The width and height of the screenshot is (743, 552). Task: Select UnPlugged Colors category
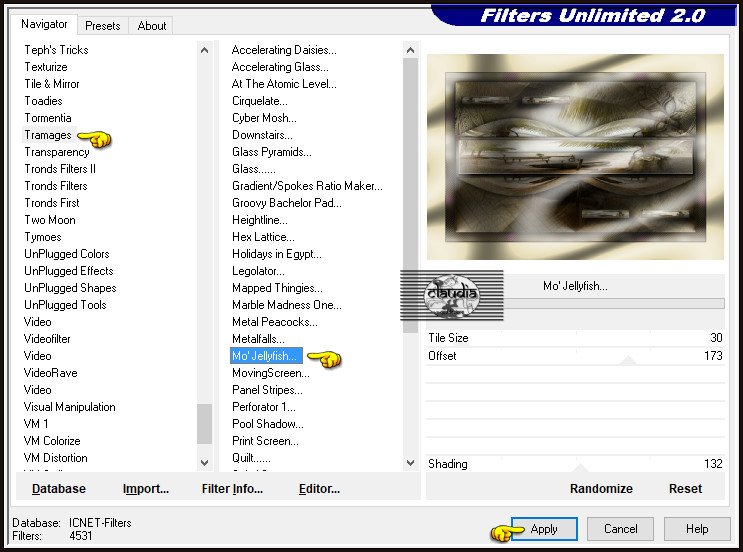pyautogui.click(x=67, y=254)
